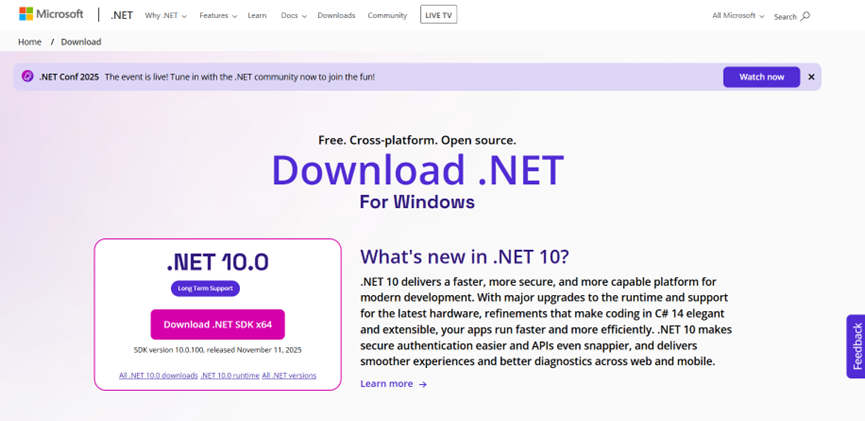Click 'Free. Cross-platform. Open source.' text
This screenshot has width=865, height=421.
click(417, 140)
